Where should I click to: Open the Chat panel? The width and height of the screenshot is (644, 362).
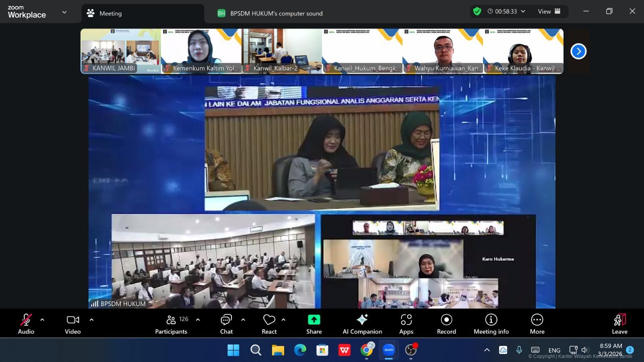click(226, 324)
